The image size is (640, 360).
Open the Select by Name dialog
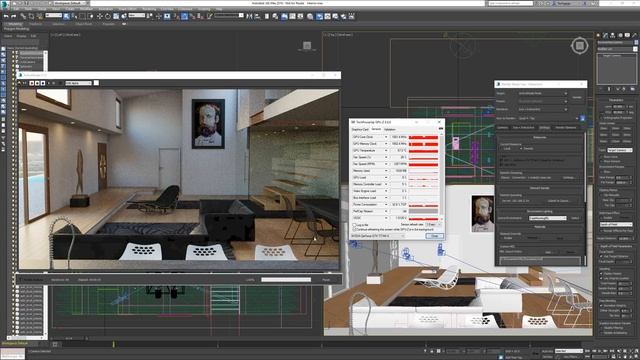click(x=74, y=16)
